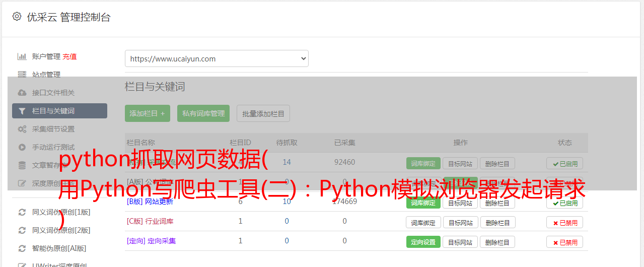Click the server icon for 站点管理

click(22, 75)
